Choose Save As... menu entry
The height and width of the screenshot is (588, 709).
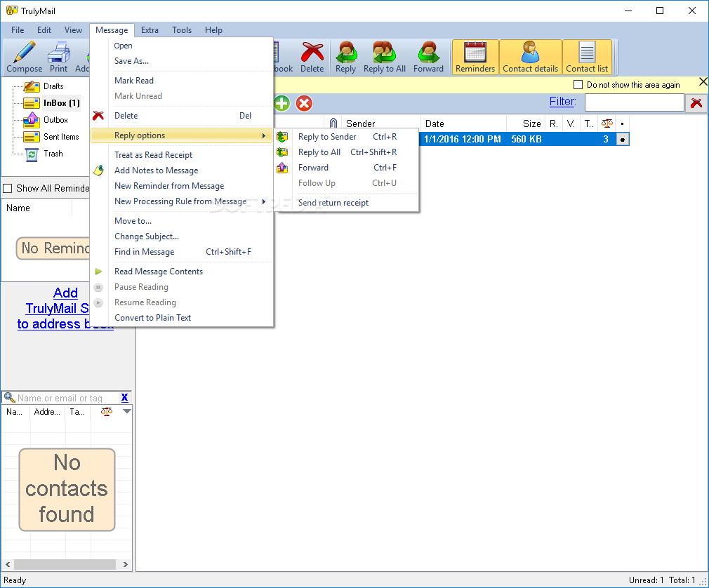pyautogui.click(x=182, y=61)
